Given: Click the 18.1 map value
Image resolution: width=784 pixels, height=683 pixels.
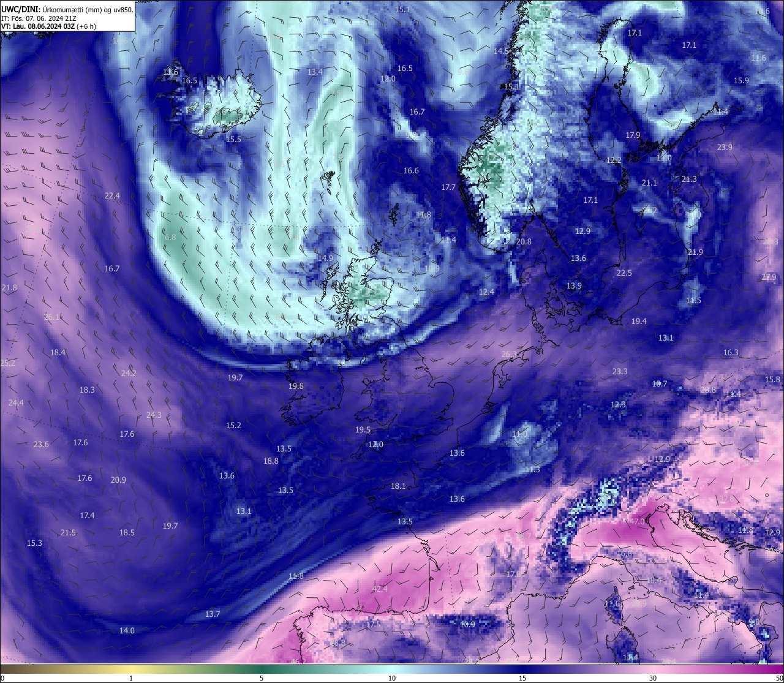Looking at the screenshot, I should click(398, 486).
